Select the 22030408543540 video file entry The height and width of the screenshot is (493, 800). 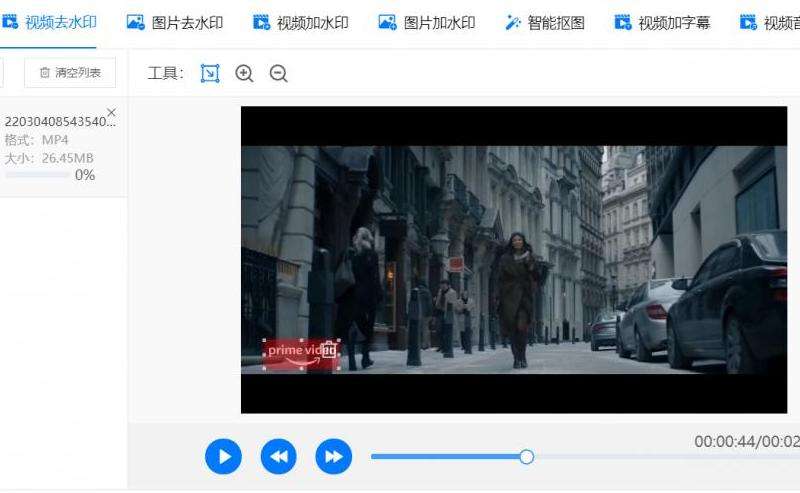[60, 122]
